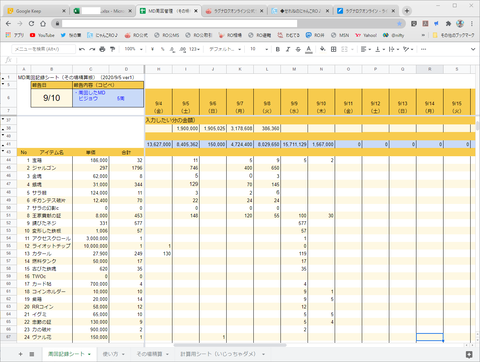
Task: Select the 9/5 (土) date header cell
Action: point(186,107)
